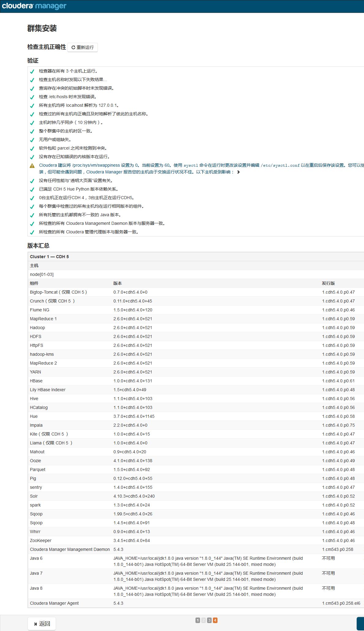Image resolution: width=364 pixels, height=631 pixels.
Task: Click Oozie version 4.1.0+cdh5.4.0+138
Action: click(x=133, y=461)
